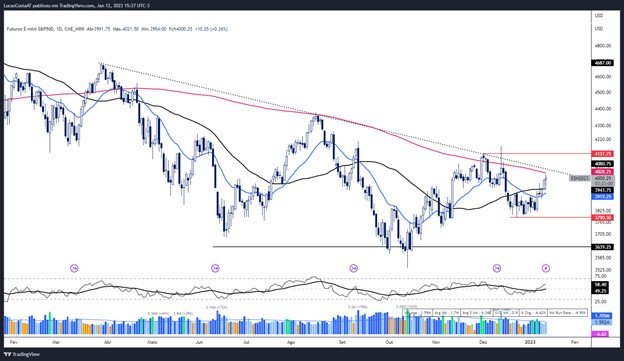Select the Vol Run Rate table cell

tap(568, 313)
